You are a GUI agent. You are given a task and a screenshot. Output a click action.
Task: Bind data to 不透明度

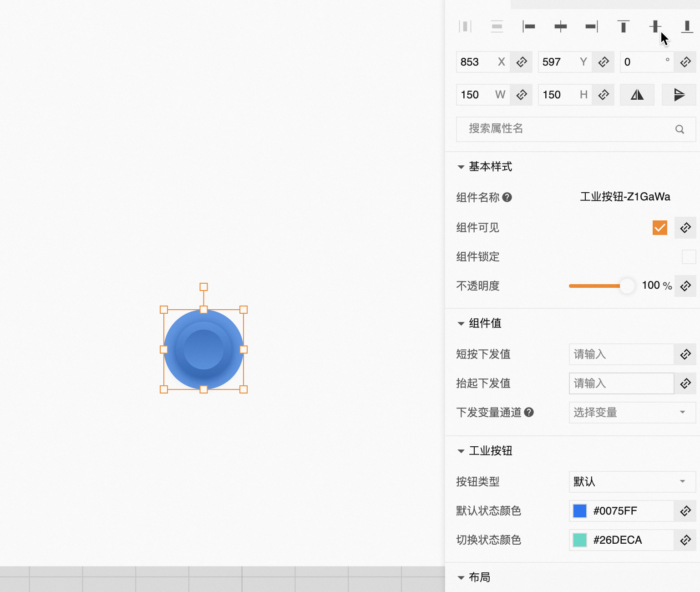click(x=685, y=286)
